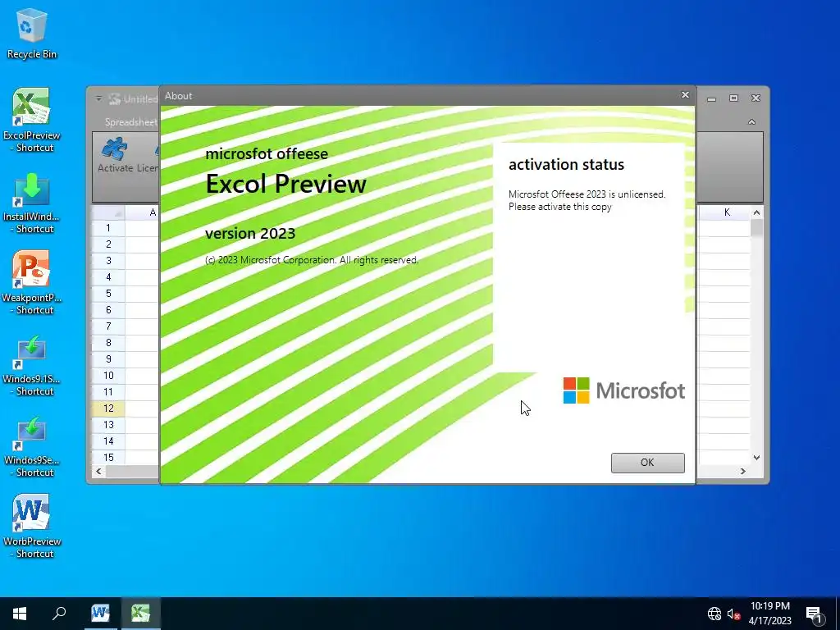The width and height of the screenshot is (840, 630).
Task: Switch to Excol app in taskbar
Action: click(141, 614)
